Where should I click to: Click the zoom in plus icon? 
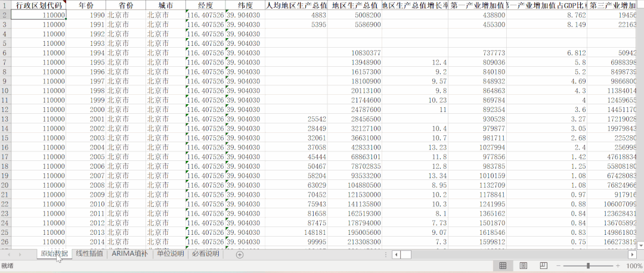click(618, 266)
